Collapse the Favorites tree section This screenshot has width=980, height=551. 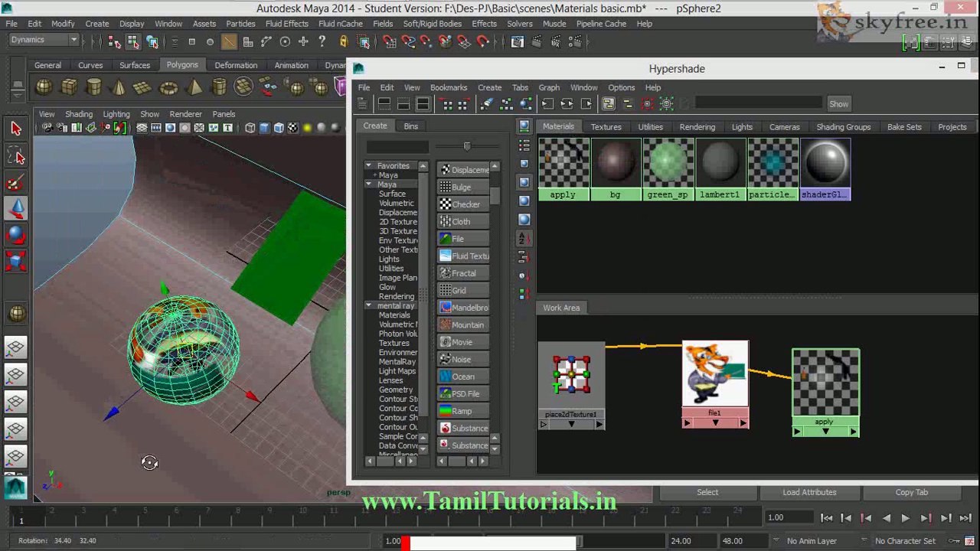(368, 165)
